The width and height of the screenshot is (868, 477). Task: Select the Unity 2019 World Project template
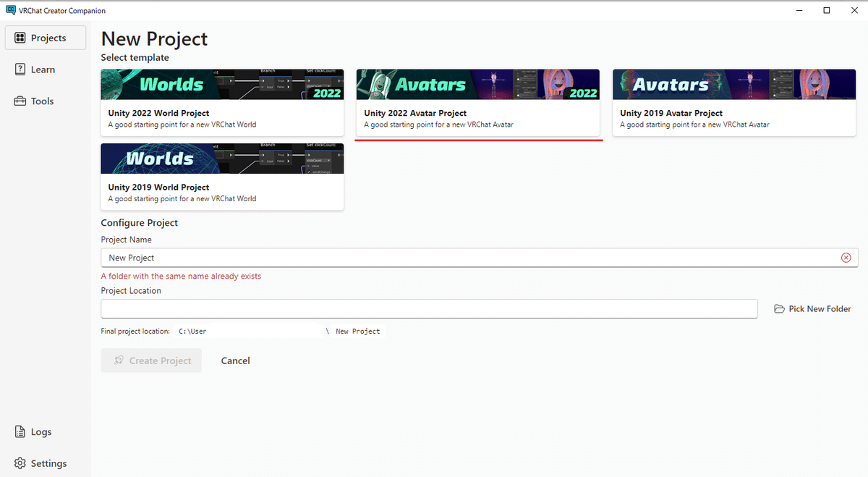pos(222,177)
